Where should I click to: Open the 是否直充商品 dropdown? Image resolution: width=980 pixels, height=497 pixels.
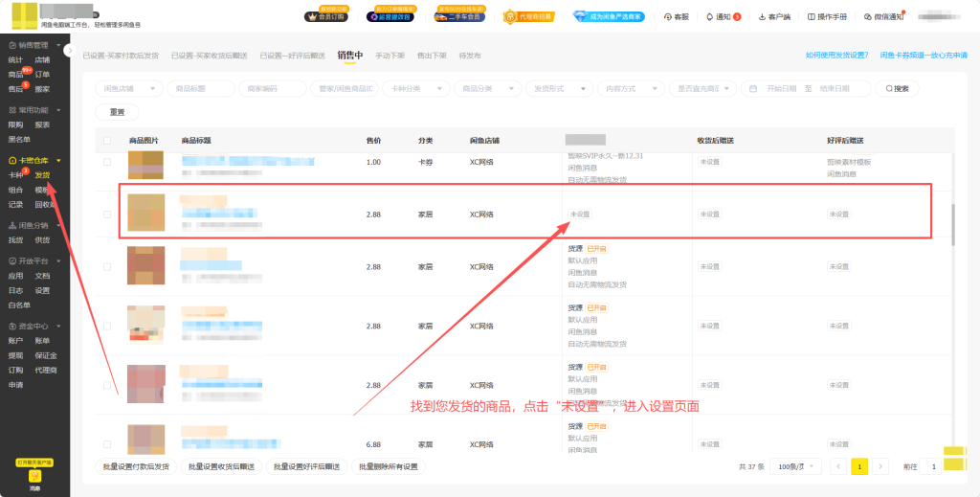tap(702, 89)
